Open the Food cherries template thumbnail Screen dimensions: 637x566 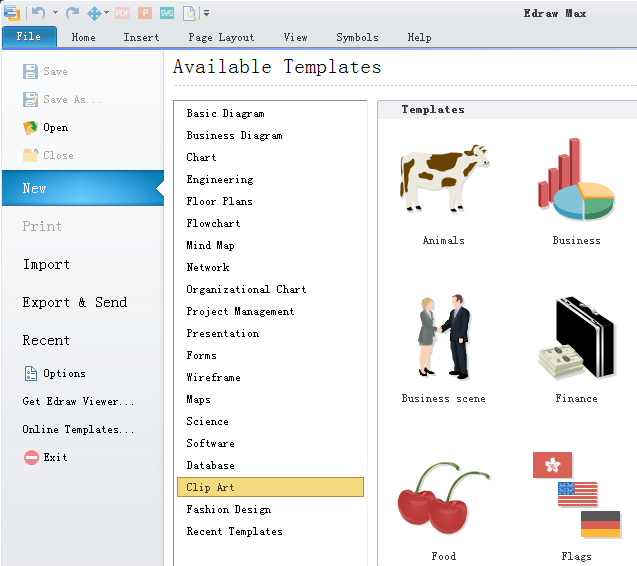pyautogui.click(x=444, y=498)
